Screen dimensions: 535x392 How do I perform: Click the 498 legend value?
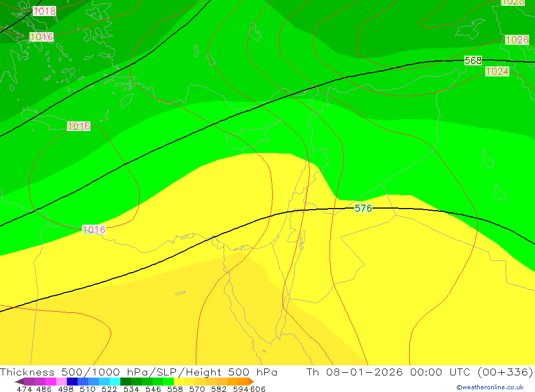point(65,389)
